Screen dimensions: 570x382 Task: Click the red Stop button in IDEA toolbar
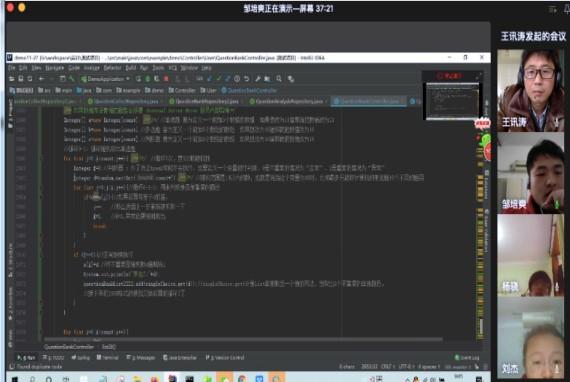(x=166, y=79)
